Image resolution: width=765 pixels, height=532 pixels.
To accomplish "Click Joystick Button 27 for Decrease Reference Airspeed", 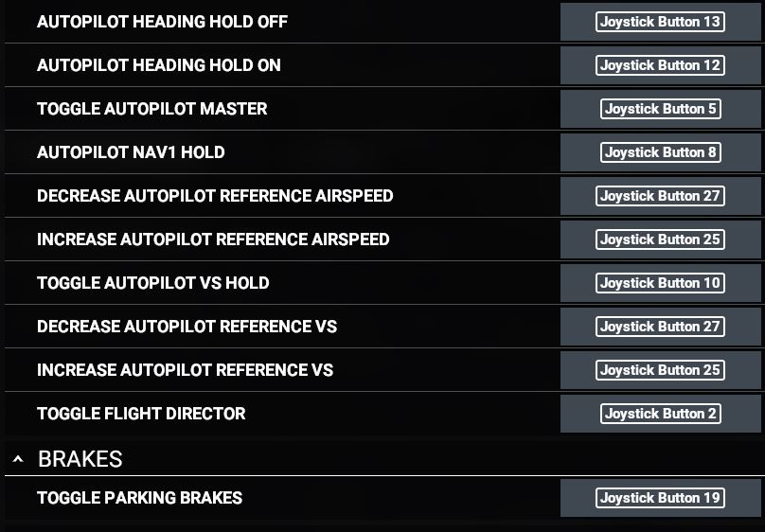I will click(x=660, y=196).
